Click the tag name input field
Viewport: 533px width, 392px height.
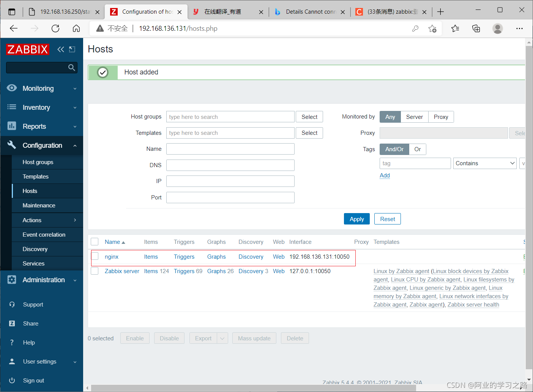415,163
